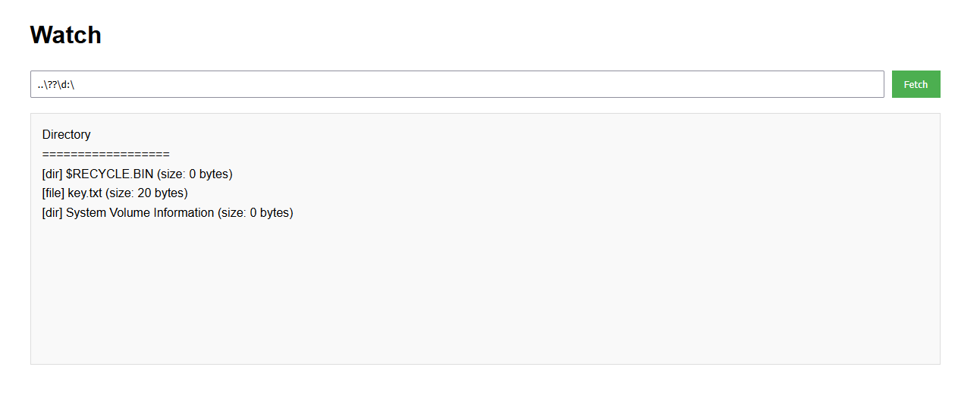980x414 pixels.
Task: Click the Watch page heading
Action: point(65,35)
